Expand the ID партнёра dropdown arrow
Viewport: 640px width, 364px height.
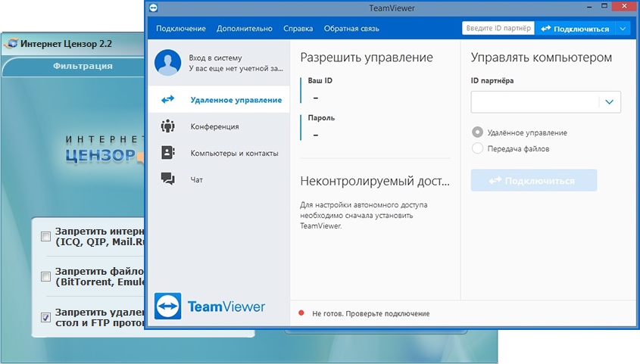610,102
